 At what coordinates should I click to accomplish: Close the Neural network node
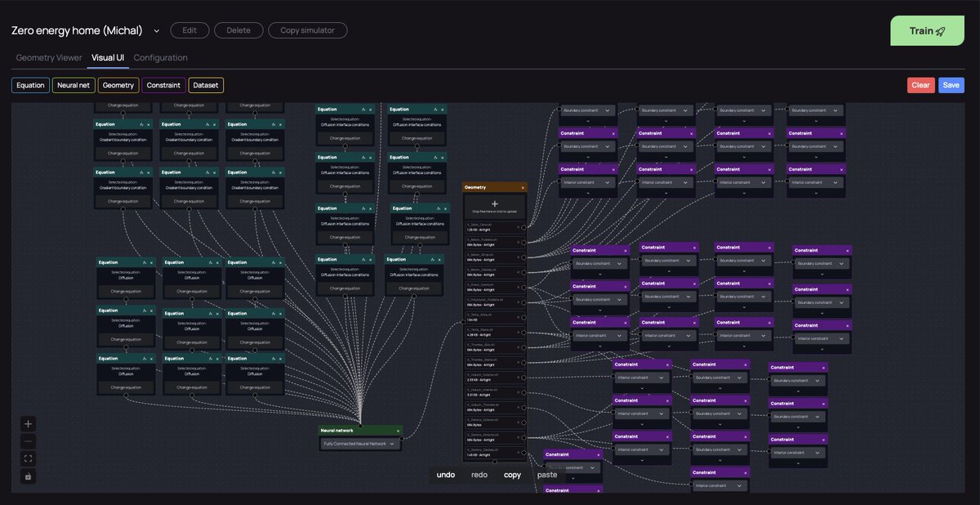(399, 430)
